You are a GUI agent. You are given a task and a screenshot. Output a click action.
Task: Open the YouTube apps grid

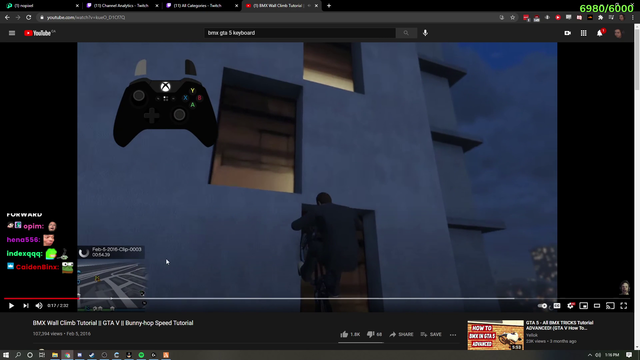(584, 33)
